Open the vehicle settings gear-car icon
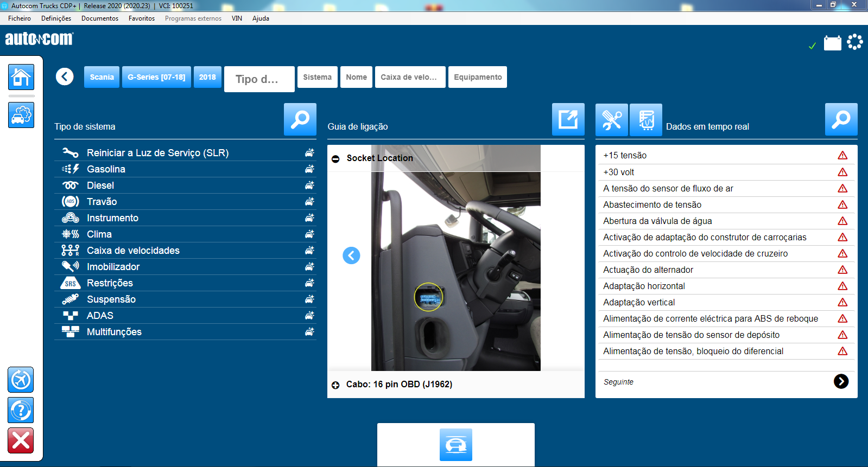The image size is (868, 467). 21,115
